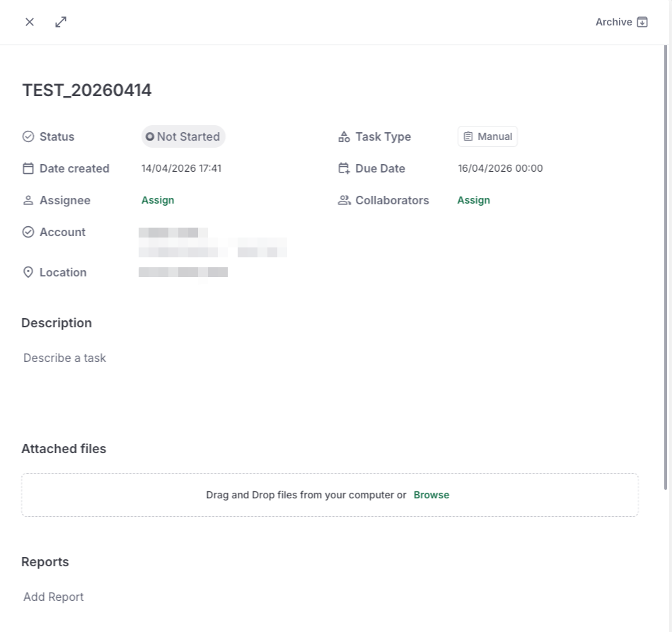Viewport: 672px width, 632px height.
Task: Click the Due Date calendar icon
Action: point(344,168)
